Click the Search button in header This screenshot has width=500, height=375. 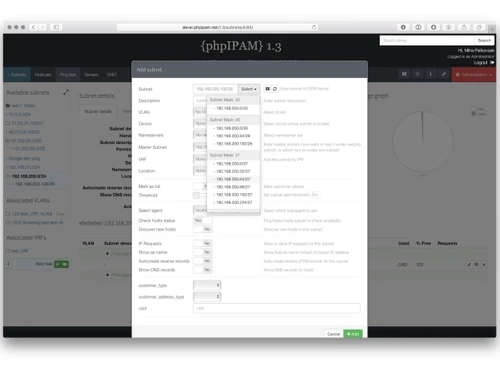coord(484,40)
